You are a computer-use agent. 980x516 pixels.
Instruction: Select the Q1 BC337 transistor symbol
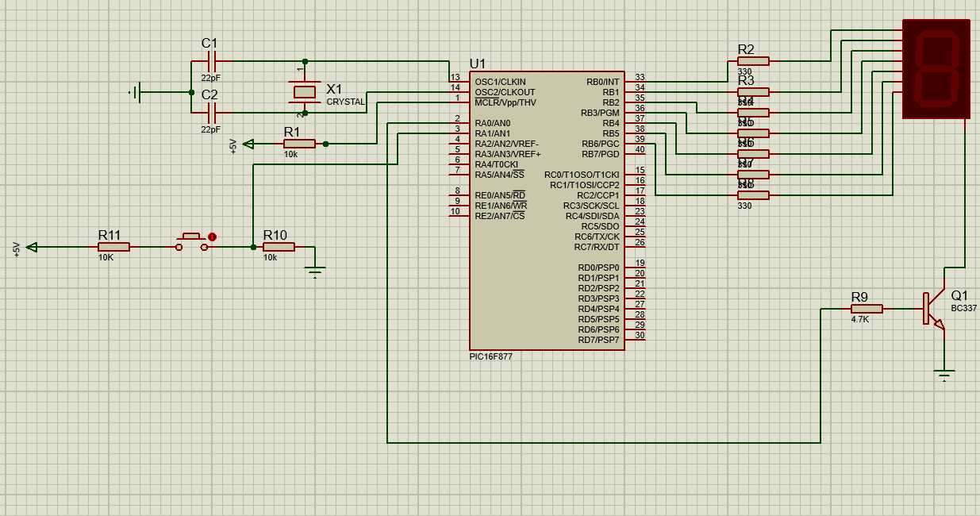point(933,309)
